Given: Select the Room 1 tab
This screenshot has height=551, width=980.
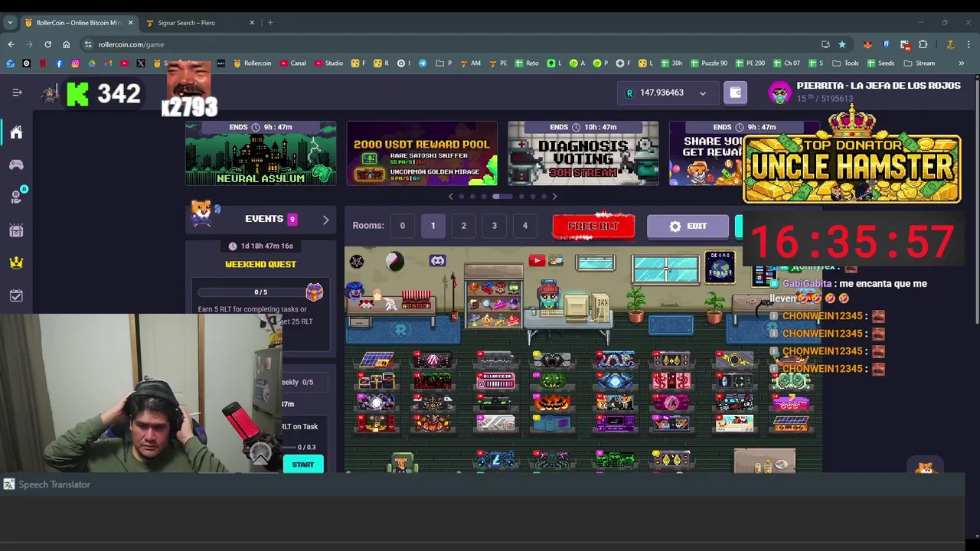Looking at the screenshot, I should tap(433, 226).
